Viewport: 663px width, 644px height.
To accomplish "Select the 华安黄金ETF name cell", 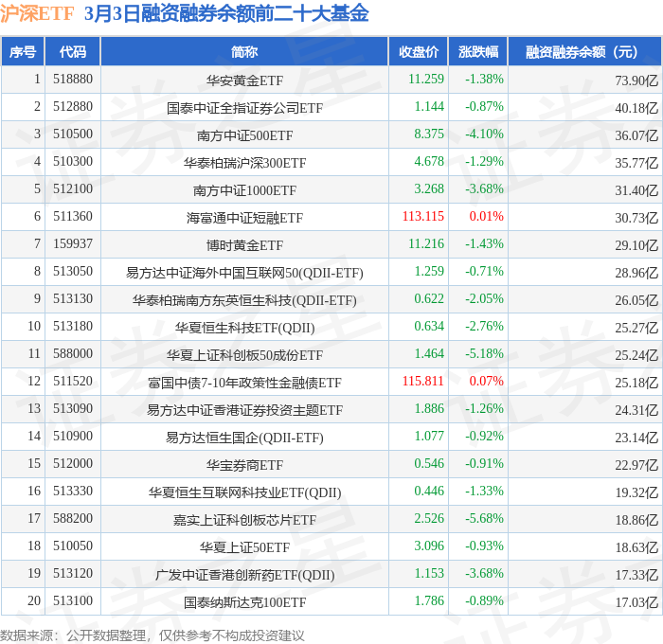I will pyautogui.click(x=244, y=80).
